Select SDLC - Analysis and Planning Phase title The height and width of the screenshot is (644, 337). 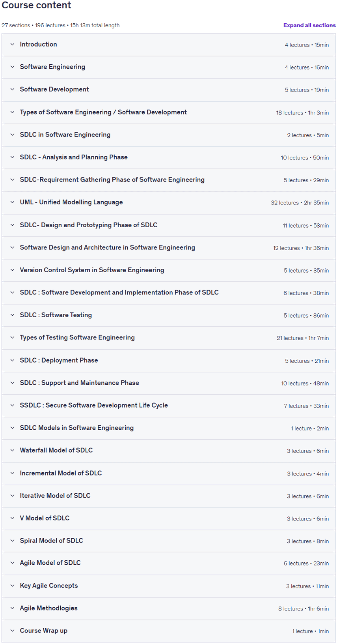pos(74,157)
